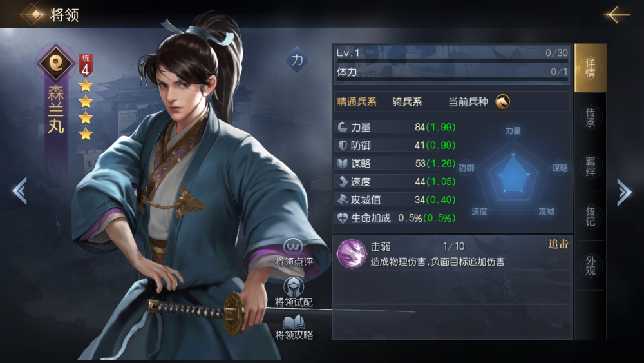Tap the purple 击弱 skill icon

(x=351, y=253)
